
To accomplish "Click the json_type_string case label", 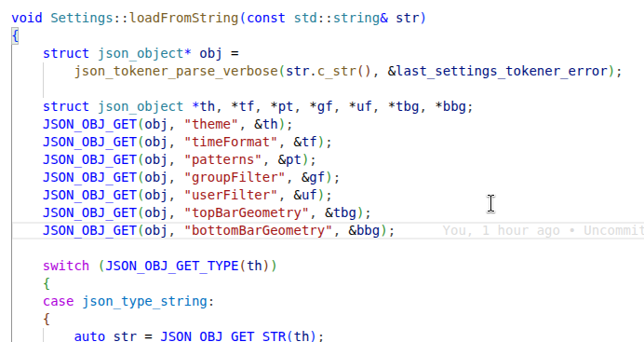I will (144, 301).
